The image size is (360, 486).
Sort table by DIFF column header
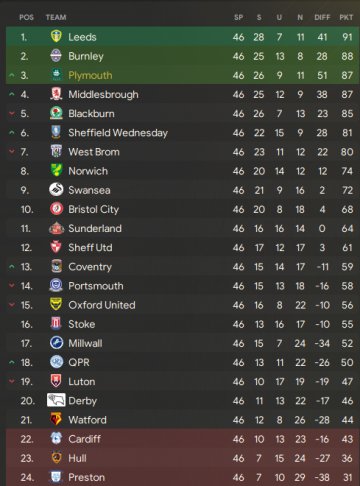tap(322, 17)
